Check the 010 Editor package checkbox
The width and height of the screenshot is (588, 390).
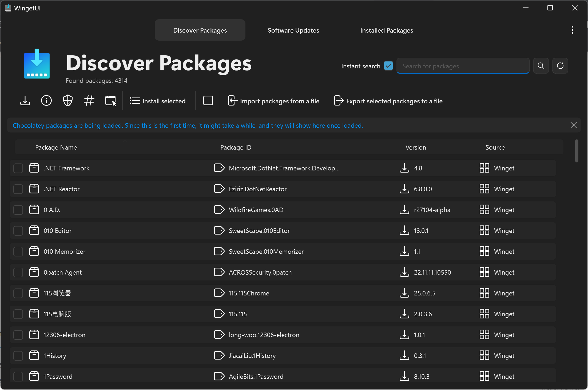(x=18, y=231)
